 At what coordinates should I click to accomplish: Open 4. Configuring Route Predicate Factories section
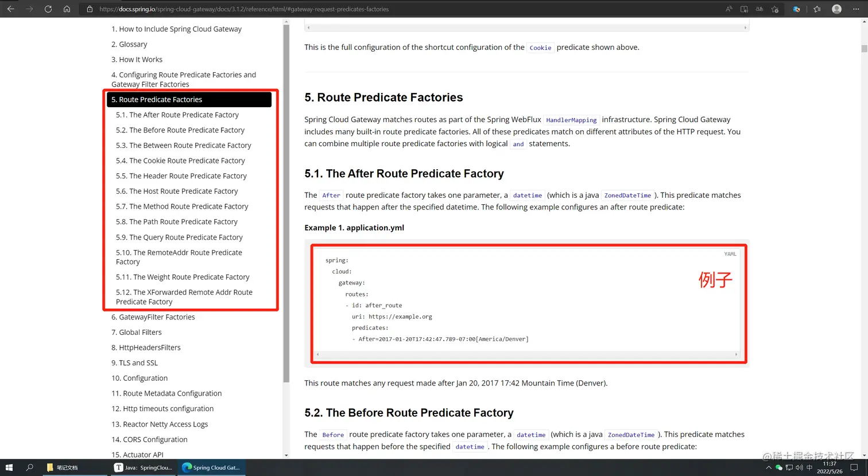pos(184,79)
